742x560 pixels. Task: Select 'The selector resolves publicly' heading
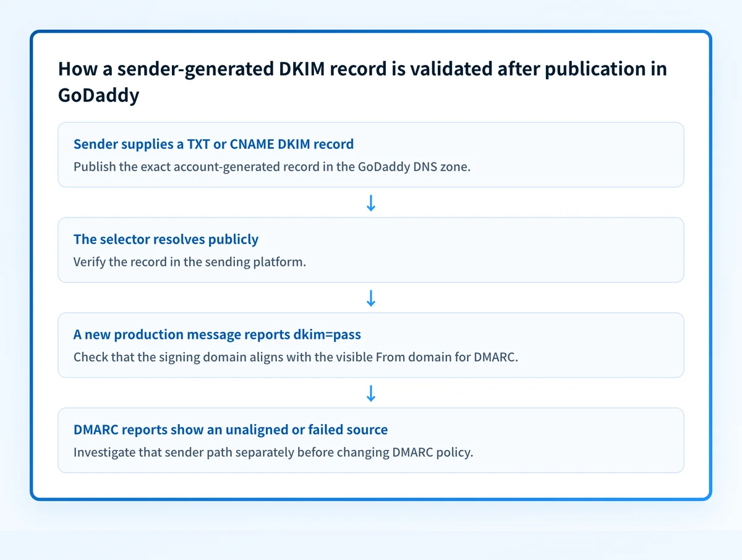[x=166, y=239]
